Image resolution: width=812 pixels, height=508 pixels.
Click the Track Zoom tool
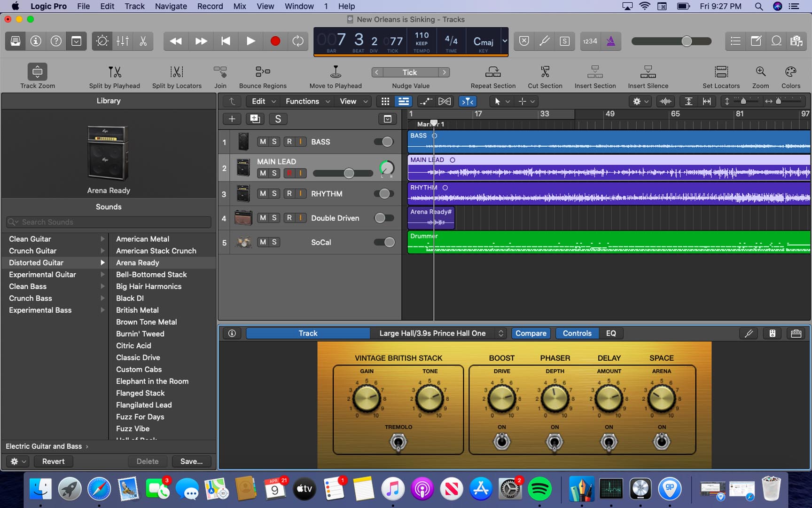click(38, 76)
